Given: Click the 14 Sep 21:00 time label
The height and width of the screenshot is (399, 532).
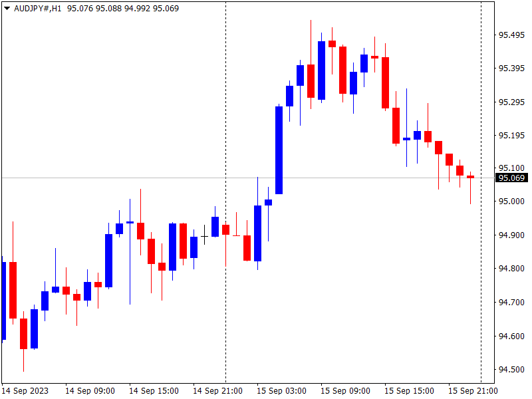Looking at the screenshot, I should coord(218,391).
